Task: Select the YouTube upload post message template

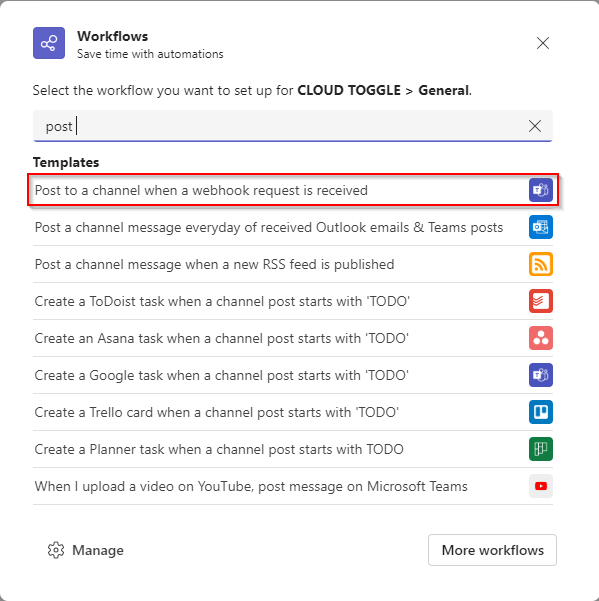Action: [x=293, y=486]
